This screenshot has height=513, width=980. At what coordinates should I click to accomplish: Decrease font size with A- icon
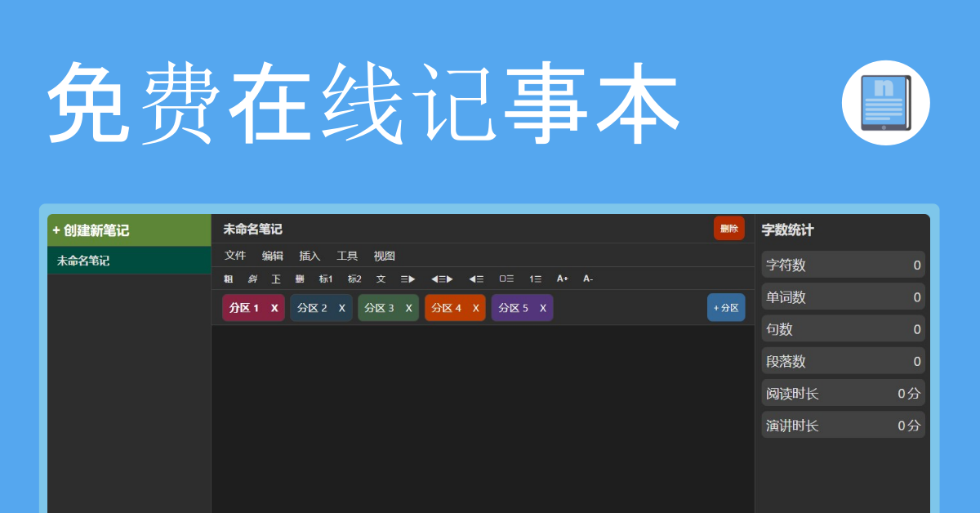point(588,279)
